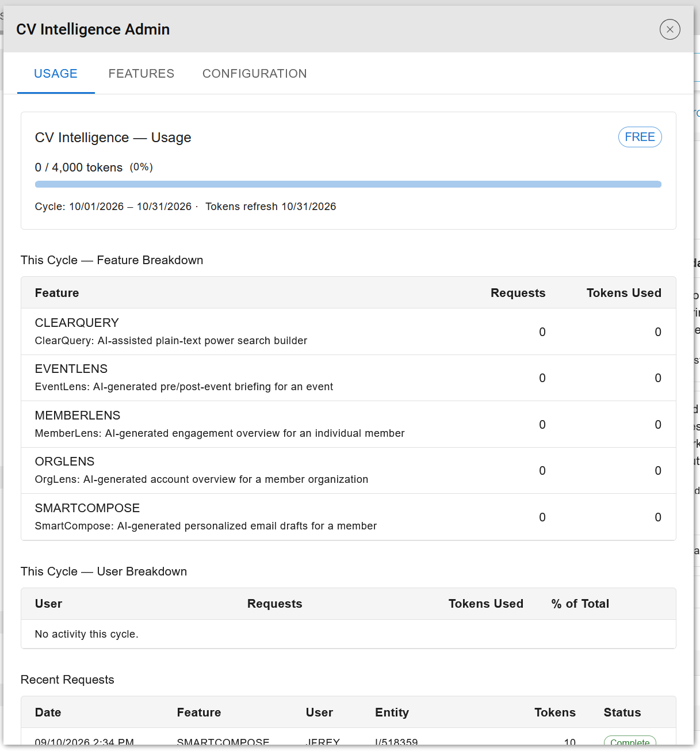This screenshot has width=700, height=751.
Task: Click the % of Total column header
Action: tap(580, 604)
